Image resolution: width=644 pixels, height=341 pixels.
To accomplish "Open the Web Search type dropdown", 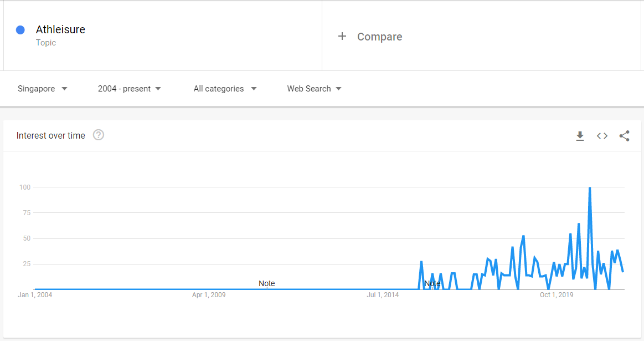I will (314, 89).
